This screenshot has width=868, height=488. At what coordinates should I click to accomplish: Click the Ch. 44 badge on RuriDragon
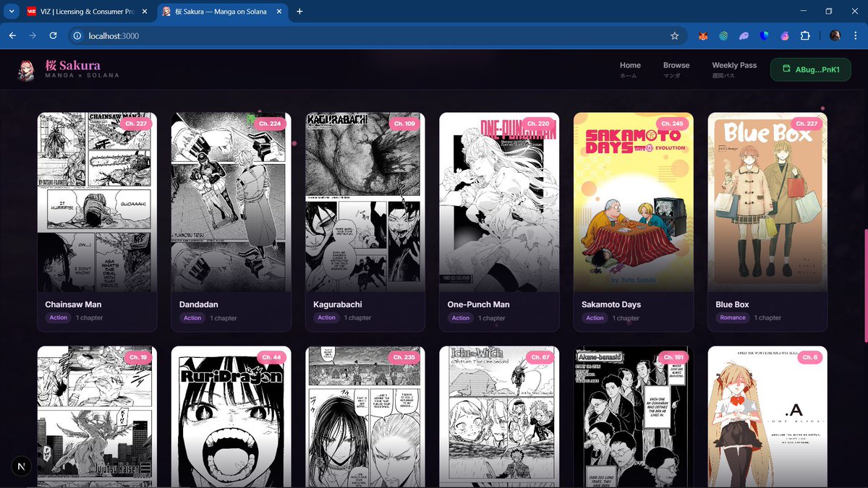pos(271,358)
